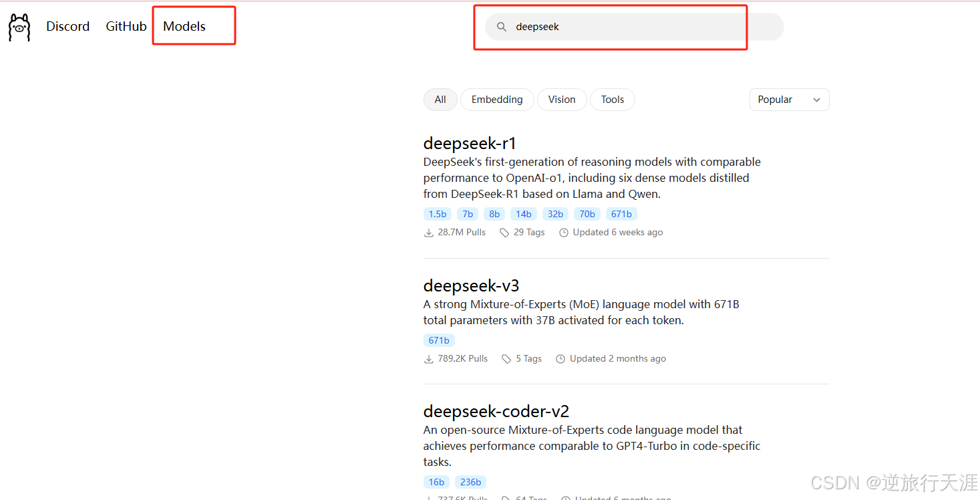The height and width of the screenshot is (500, 980).
Task: Click the tag icon beside 29 Tags
Action: pyautogui.click(x=505, y=233)
